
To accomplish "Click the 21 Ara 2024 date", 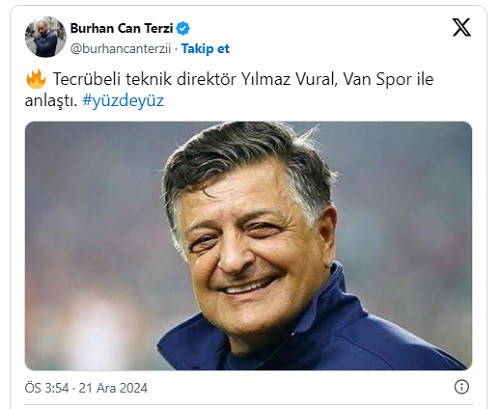I will 113,388.
